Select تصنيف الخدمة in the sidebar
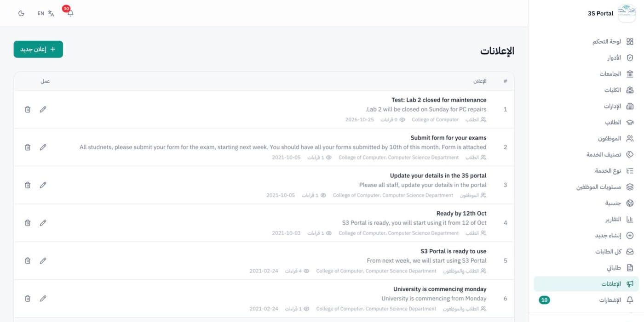This screenshot has height=322, width=644. click(x=586, y=155)
